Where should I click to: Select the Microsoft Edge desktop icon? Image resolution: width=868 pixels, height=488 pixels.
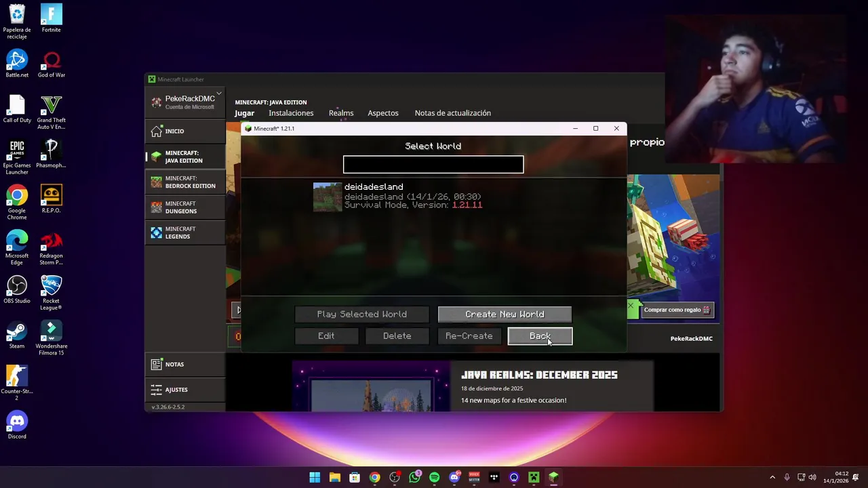17,248
